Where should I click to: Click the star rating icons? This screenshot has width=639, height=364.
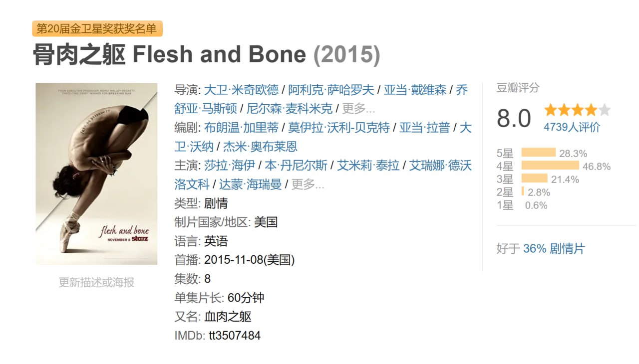click(x=577, y=110)
